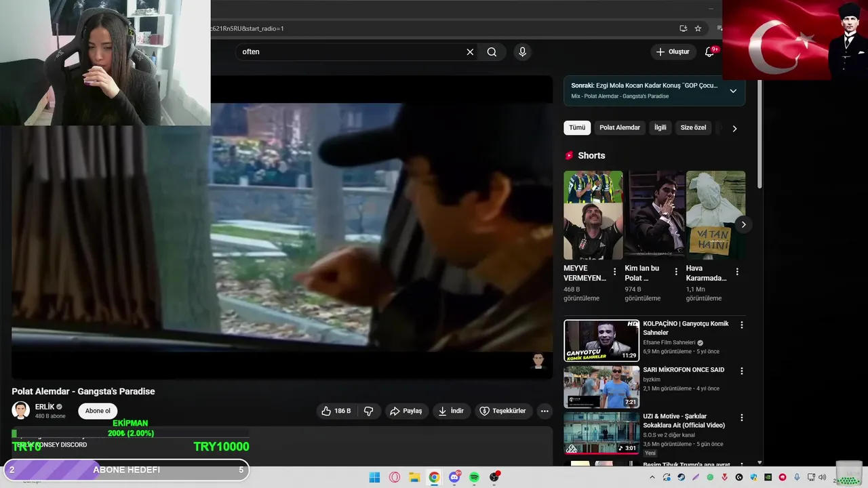Open SARI MİKROFON ONCE SAID thumbnail
Viewport: 868px width, 488px height.
point(601,387)
